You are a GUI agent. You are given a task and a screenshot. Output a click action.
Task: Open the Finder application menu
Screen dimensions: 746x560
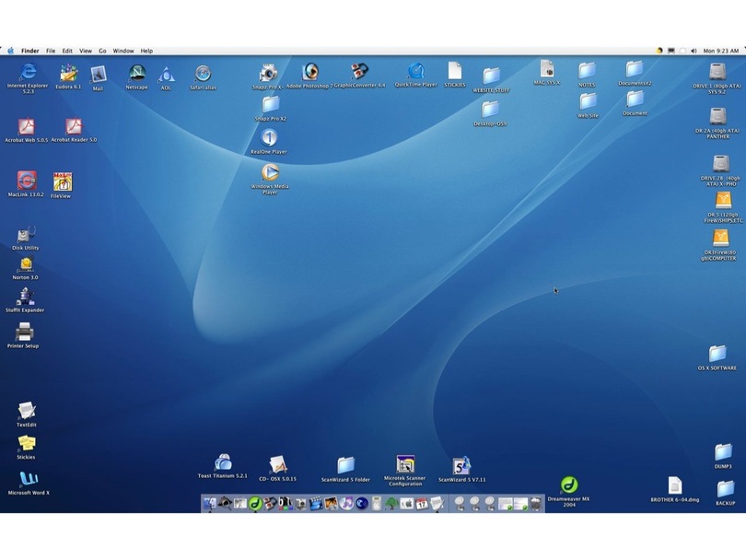[x=30, y=51]
